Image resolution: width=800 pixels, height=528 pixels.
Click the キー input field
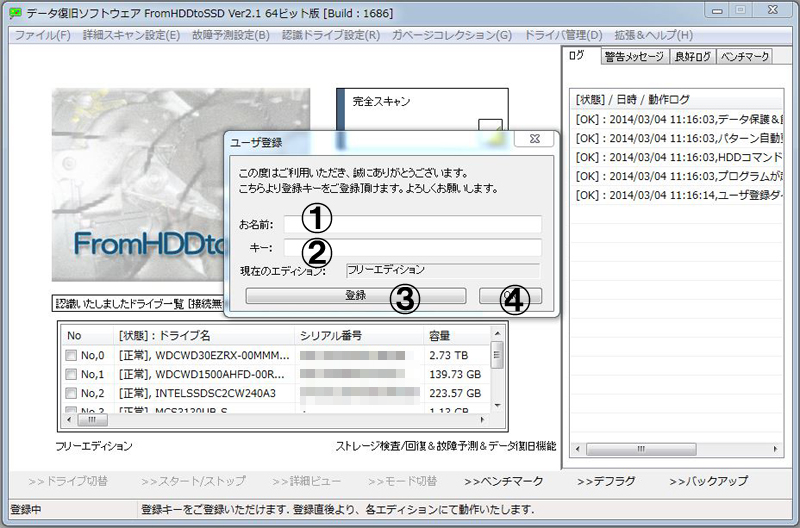(413, 248)
